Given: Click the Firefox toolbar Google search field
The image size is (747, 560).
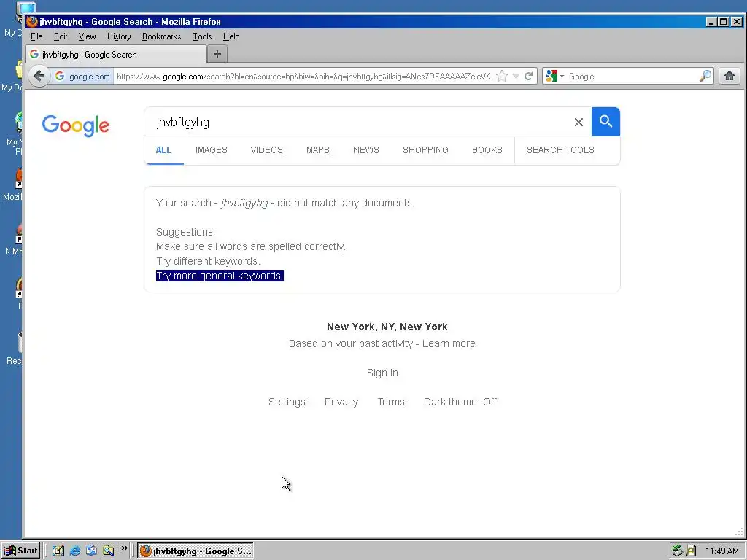Looking at the screenshot, I should click(632, 76).
